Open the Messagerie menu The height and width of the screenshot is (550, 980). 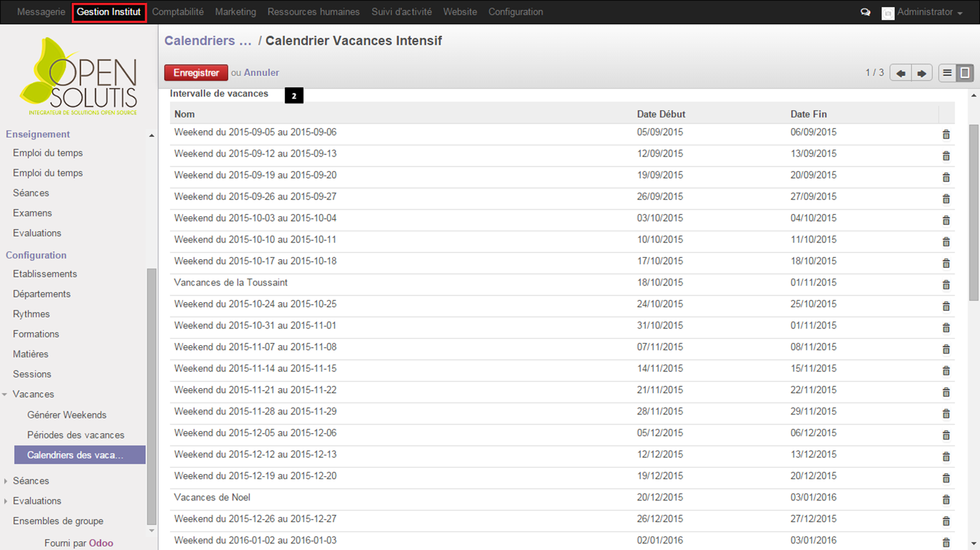tap(41, 12)
